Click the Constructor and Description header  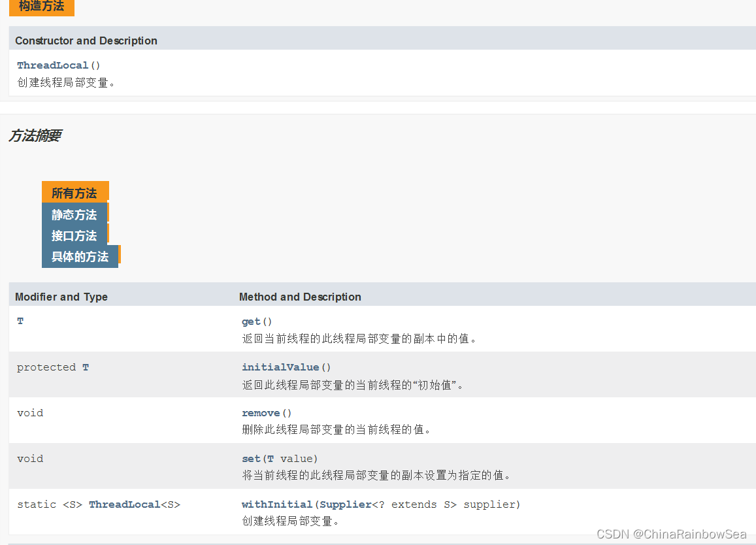(86, 41)
